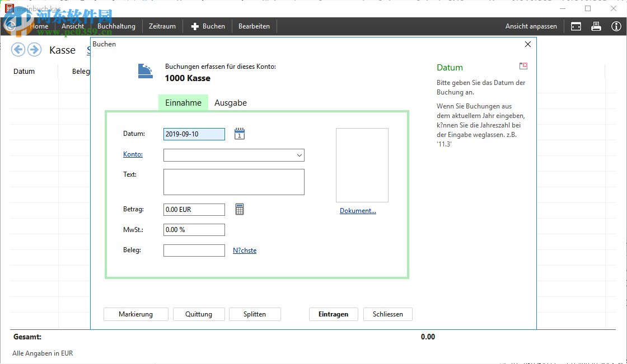Click the Quittung button
Screen dimensions: 627x364
[199, 314]
